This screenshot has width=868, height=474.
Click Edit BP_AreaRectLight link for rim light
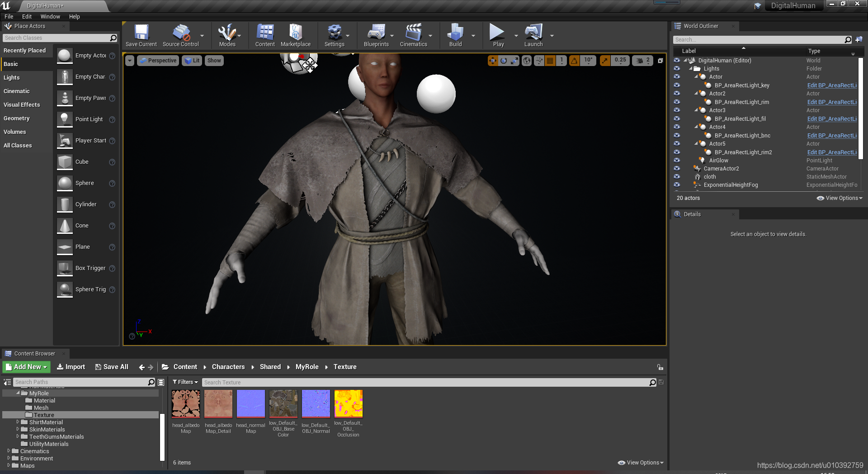tap(832, 102)
